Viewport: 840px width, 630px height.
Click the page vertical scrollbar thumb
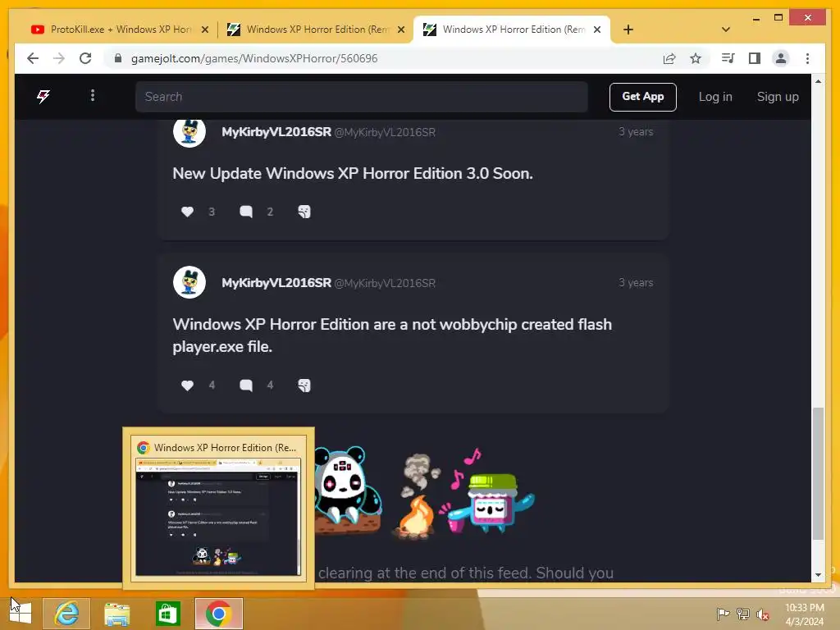click(818, 474)
